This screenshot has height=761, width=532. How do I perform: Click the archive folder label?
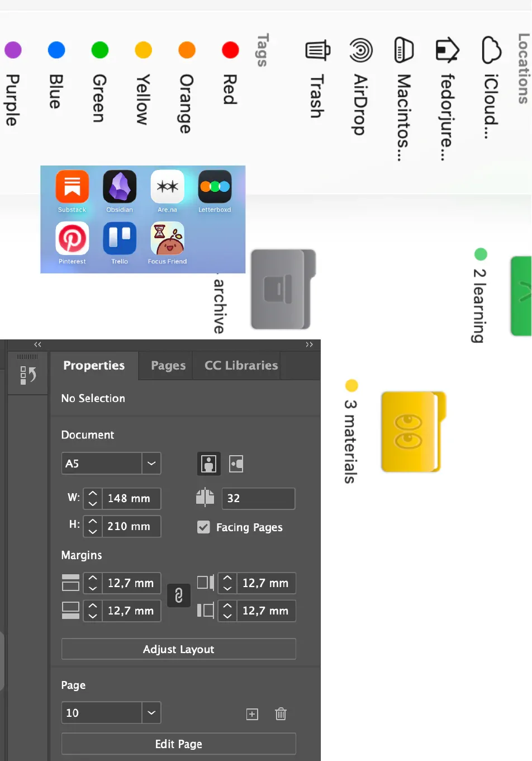click(219, 306)
